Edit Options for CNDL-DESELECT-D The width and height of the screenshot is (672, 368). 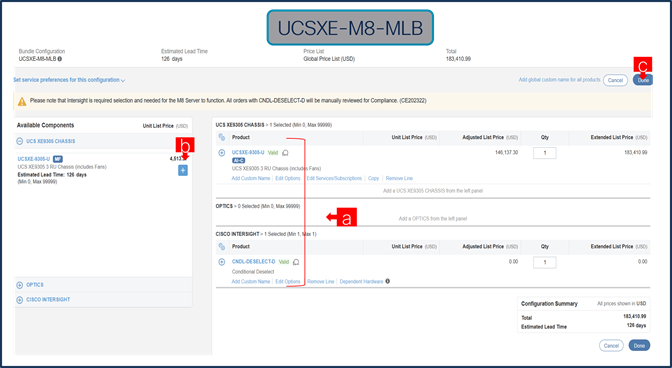click(288, 281)
